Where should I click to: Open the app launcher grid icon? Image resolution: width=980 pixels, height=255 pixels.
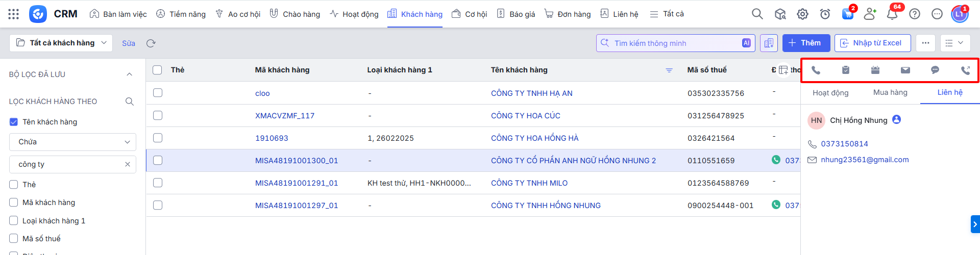pos(14,14)
